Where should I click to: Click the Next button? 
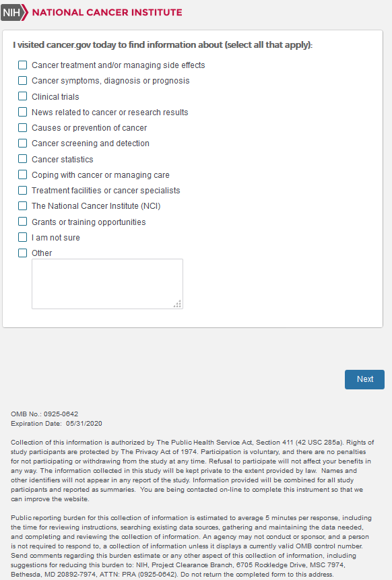point(364,379)
